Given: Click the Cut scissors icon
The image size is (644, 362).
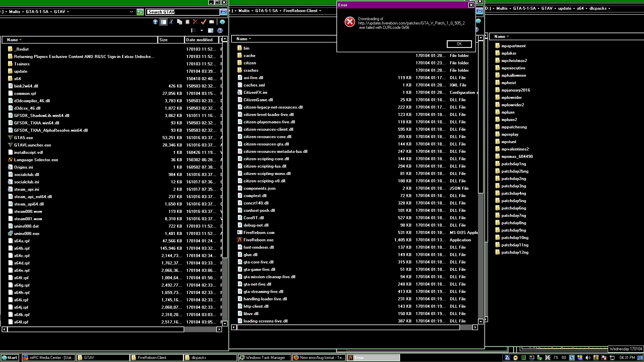Looking at the screenshot, I should (x=171, y=22).
